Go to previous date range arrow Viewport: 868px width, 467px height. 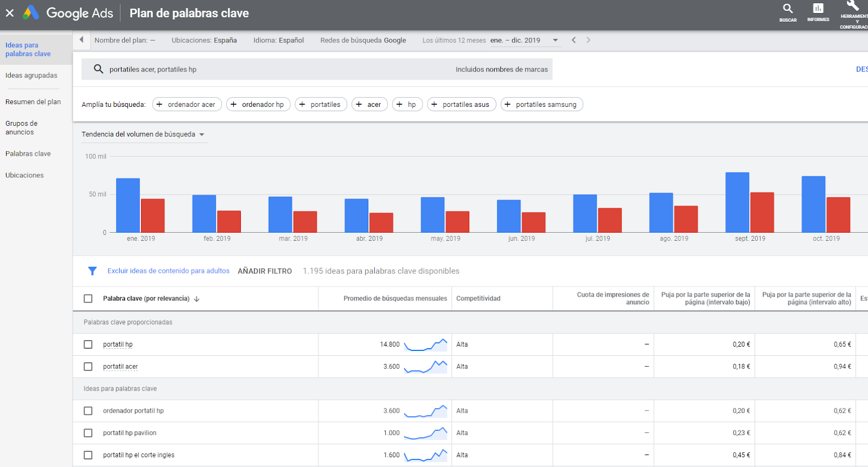click(x=573, y=40)
